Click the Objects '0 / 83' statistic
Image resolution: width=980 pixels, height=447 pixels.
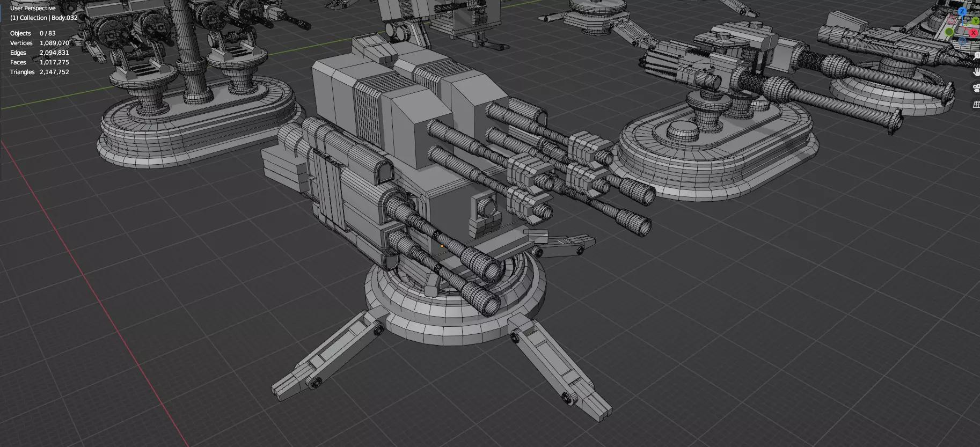point(48,33)
